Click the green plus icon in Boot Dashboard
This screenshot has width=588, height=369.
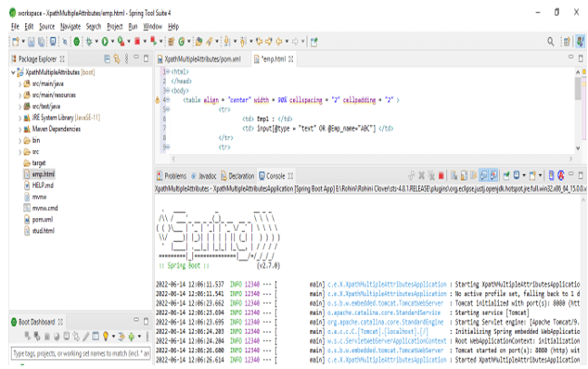(132, 337)
